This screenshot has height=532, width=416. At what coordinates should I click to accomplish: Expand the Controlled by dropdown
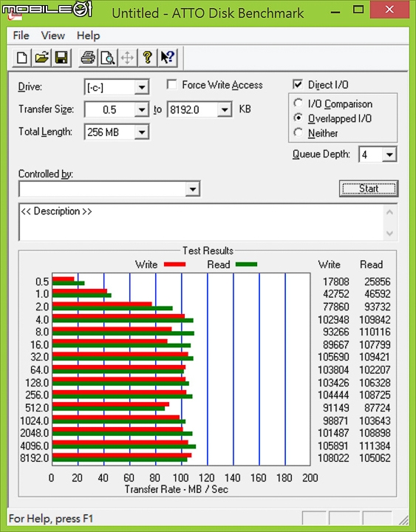click(x=192, y=188)
